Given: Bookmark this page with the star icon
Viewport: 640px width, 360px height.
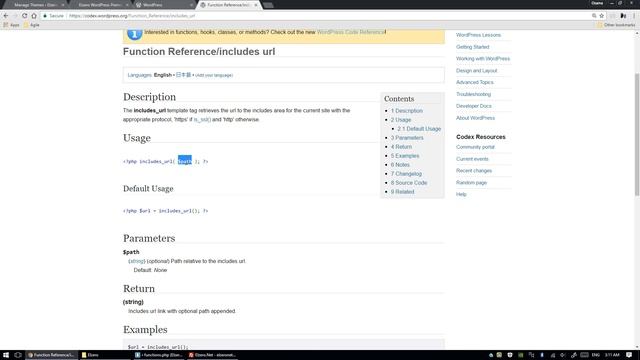Looking at the screenshot, I should point(602,16).
